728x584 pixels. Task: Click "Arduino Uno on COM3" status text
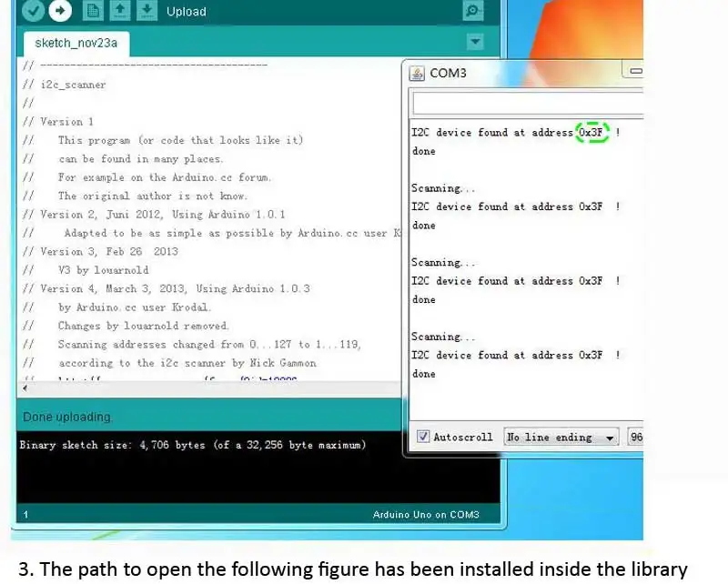pyautogui.click(x=426, y=514)
